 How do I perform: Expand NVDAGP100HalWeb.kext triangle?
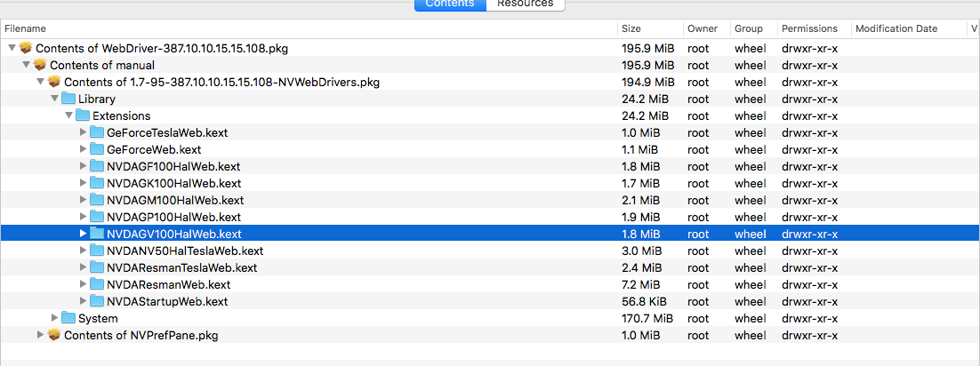tap(83, 217)
